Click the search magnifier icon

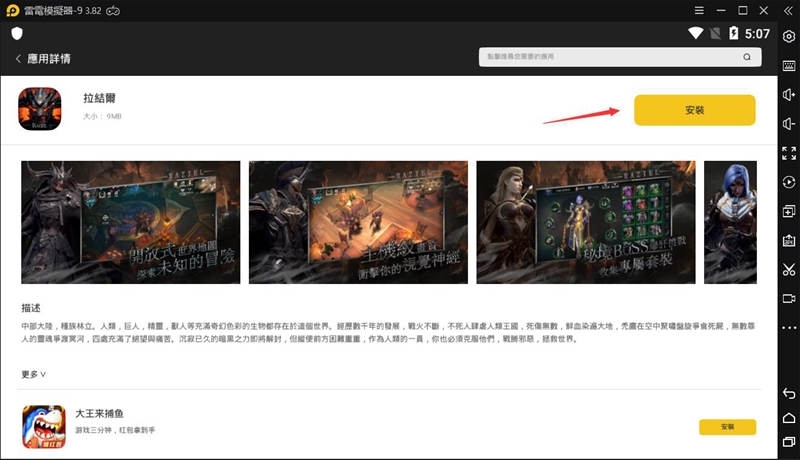click(x=747, y=57)
